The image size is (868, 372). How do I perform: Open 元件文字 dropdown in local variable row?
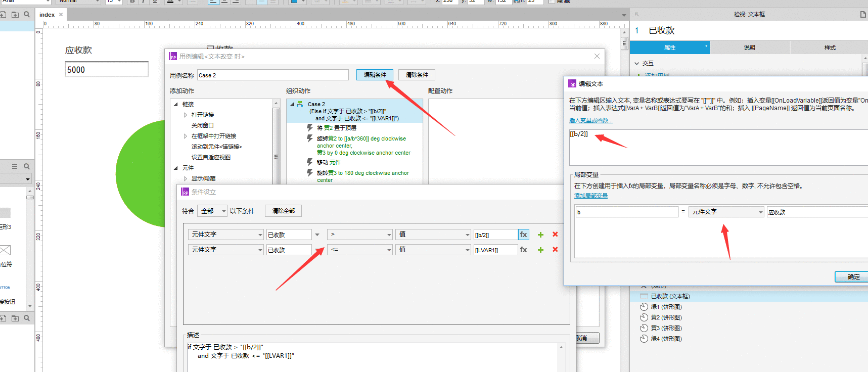point(726,212)
